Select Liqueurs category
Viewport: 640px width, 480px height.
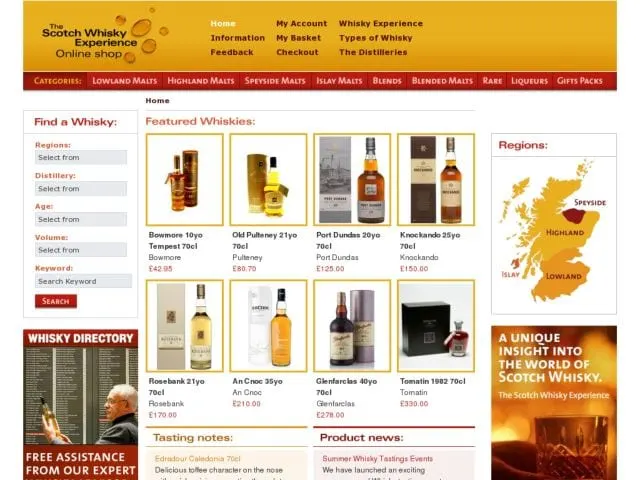[529, 81]
